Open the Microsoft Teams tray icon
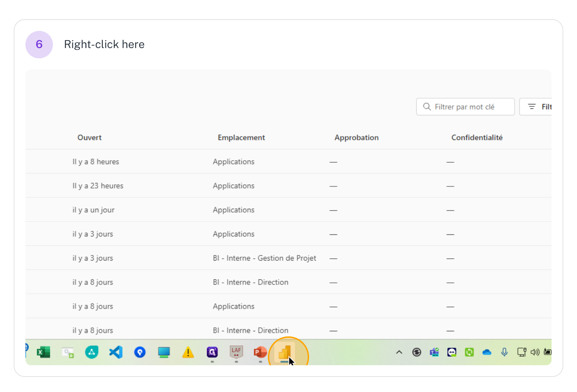The height and width of the screenshot is (392, 577). click(434, 352)
